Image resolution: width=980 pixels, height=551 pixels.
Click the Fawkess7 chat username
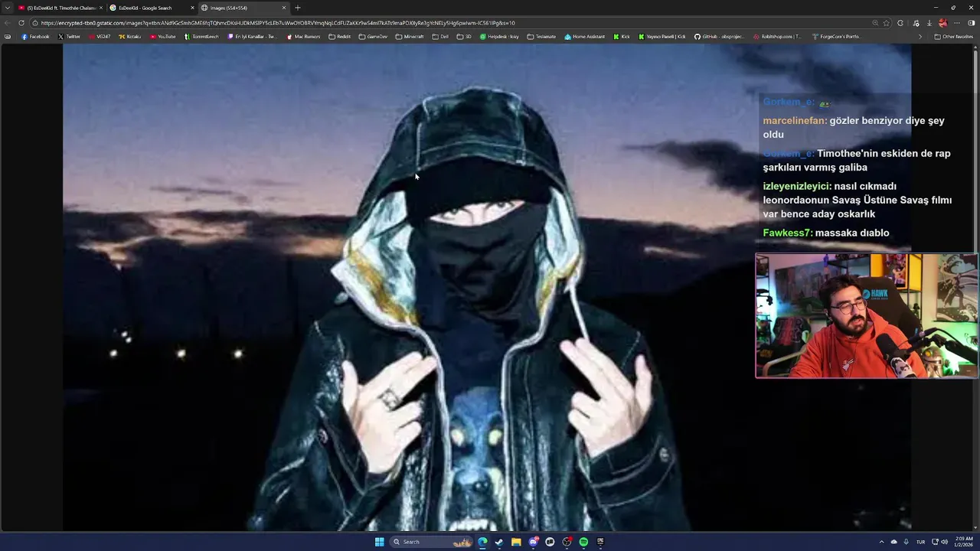click(x=788, y=233)
